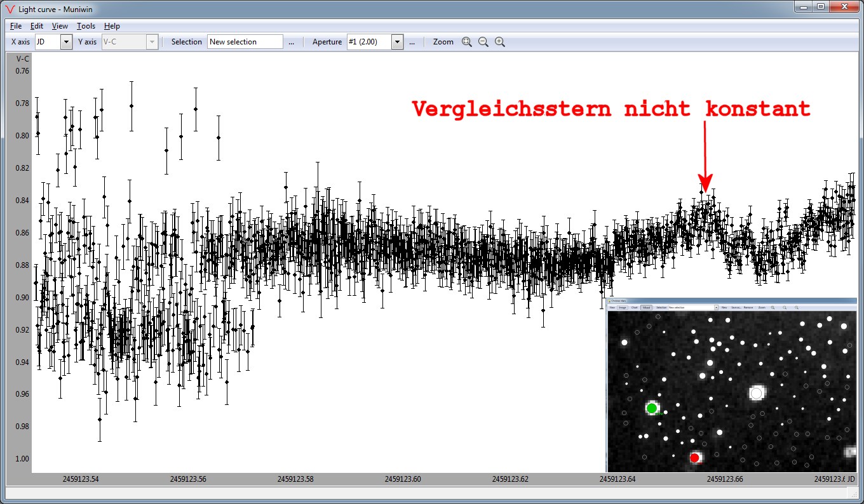The image size is (864, 504).
Task: Select the red-marked star in the star image
Action: tap(694, 458)
